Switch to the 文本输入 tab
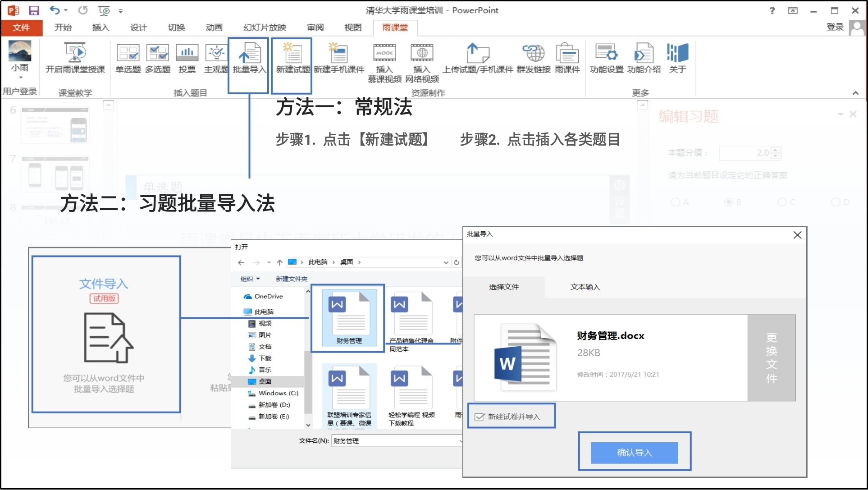The height and width of the screenshot is (490, 868). [x=585, y=287]
